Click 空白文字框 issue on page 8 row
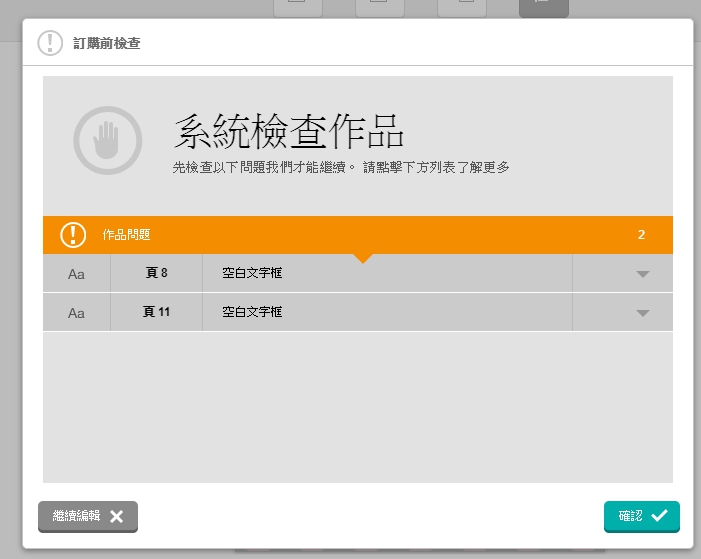The height and width of the screenshot is (559, 701). coord(252,273)
